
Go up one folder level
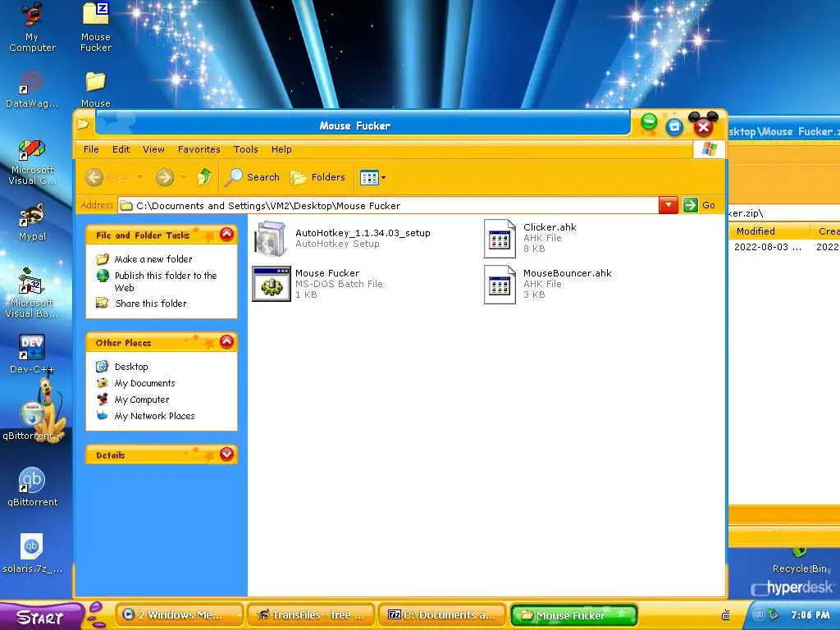coord(204,177)
